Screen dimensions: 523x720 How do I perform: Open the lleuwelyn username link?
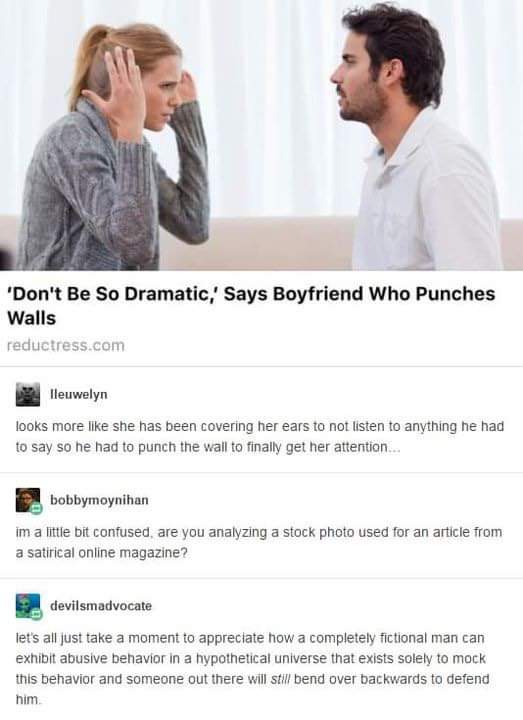click(x=79, y=394)
